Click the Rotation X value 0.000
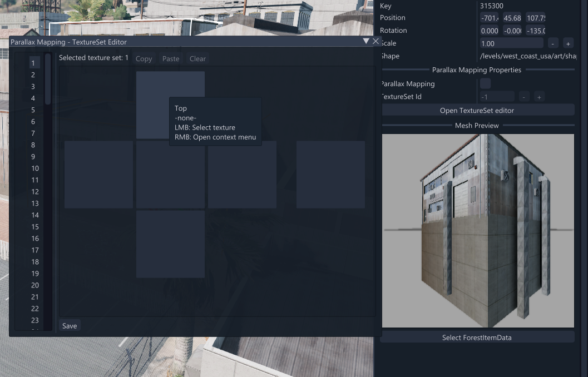Viewport: 588px width, 377px height. 490,31
